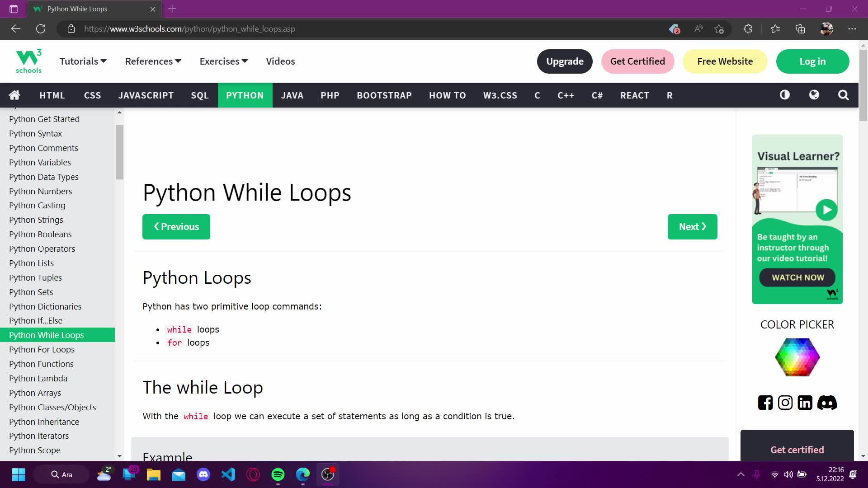
Task: Switch to the JAVA tab
Action: pyautogui.click(x=292, y=95)
